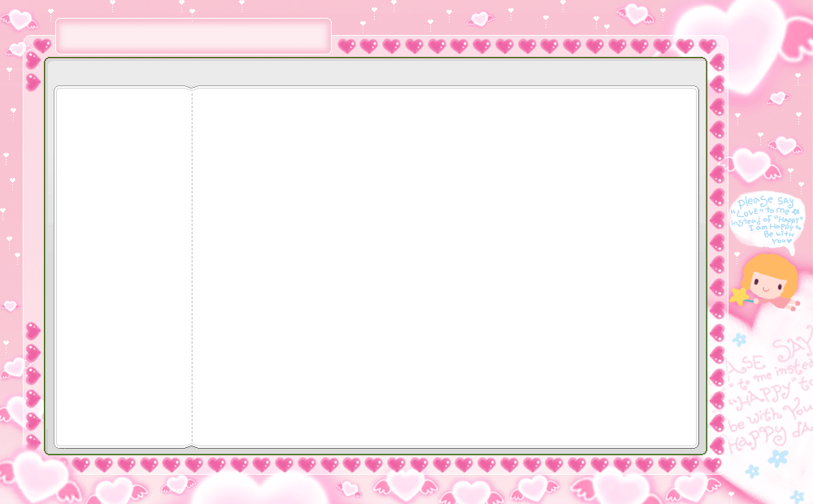
Task: Click the blue flower just below the girl
Action: click(739, 340)
